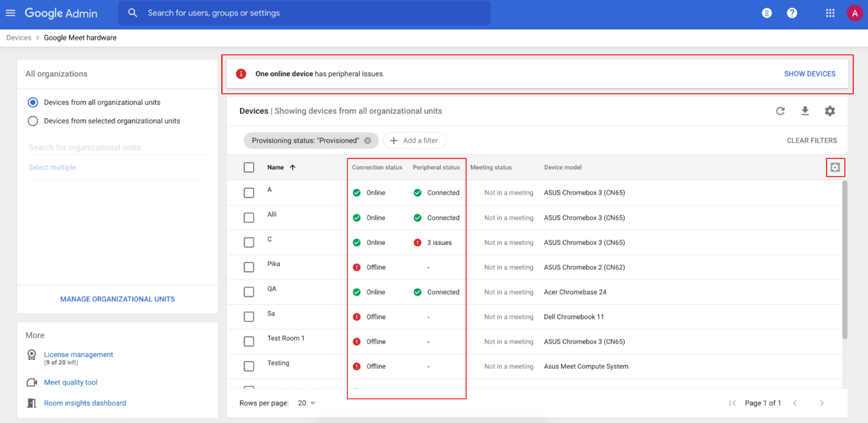Click the Meet quality tool camera icon
This screenshot has width=868, height=423.
coord(32,382)
